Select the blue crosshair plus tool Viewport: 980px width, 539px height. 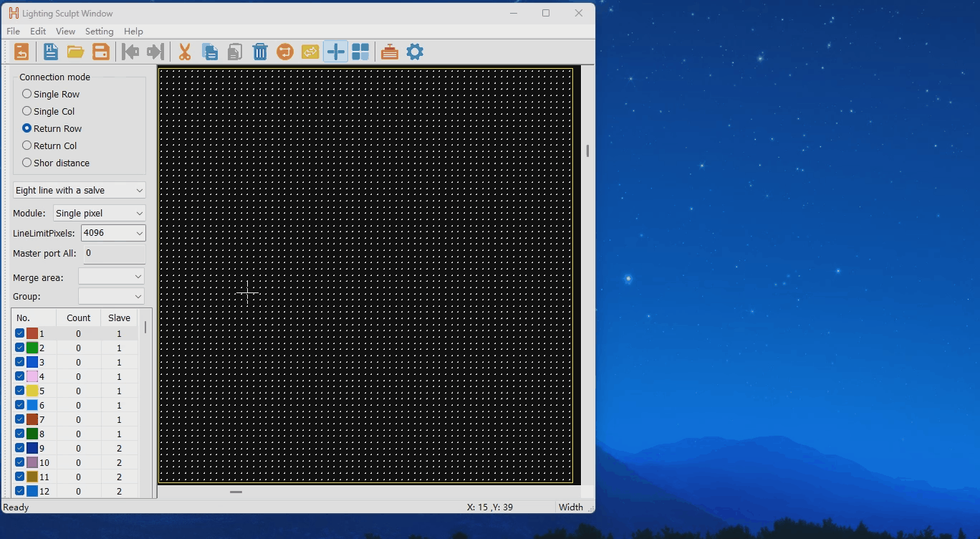tap(335, 52)
